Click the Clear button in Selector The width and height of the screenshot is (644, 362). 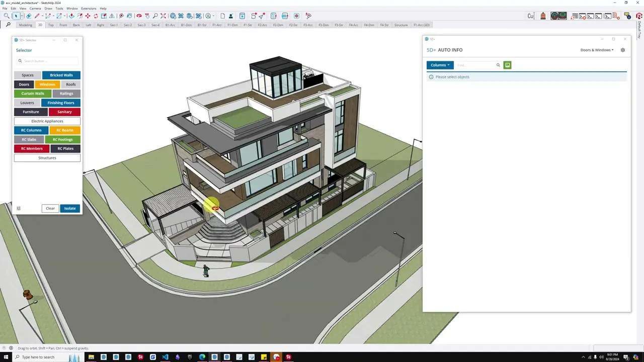pos(50,208)
